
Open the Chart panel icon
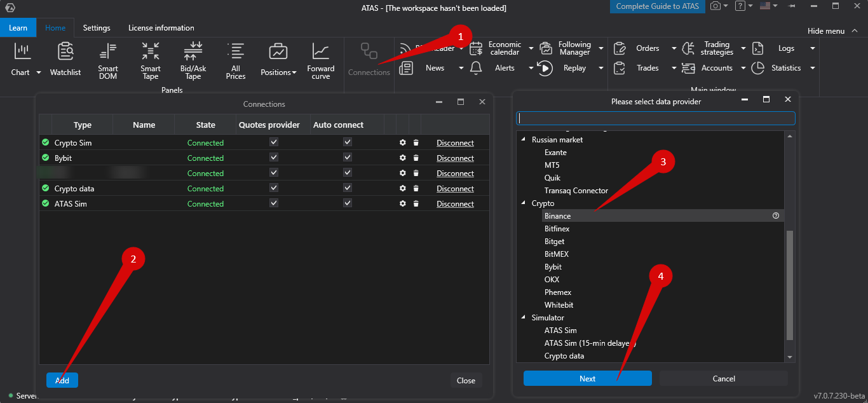[23, 51]
